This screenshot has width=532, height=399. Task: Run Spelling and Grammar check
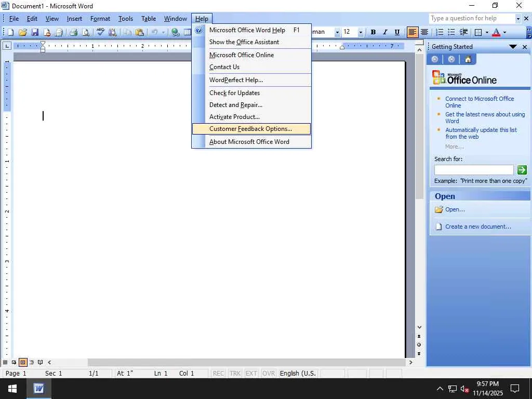tap(100, 32)
